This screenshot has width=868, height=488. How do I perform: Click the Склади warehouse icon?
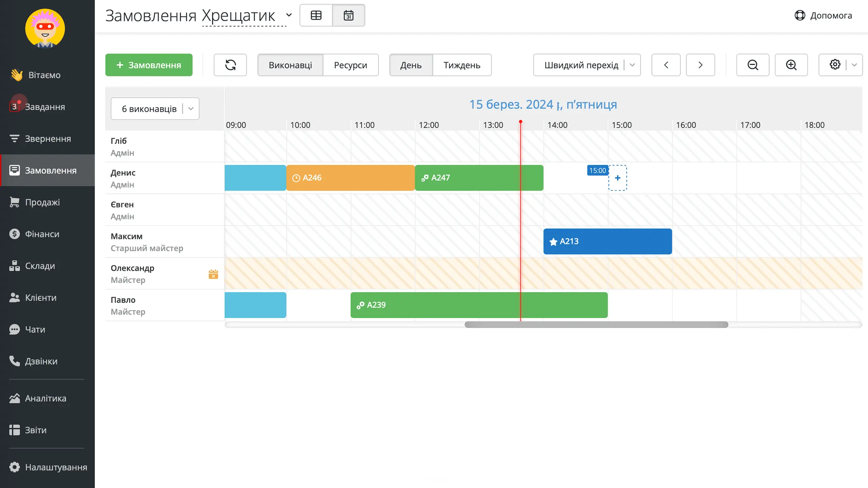tap(14, 266)
